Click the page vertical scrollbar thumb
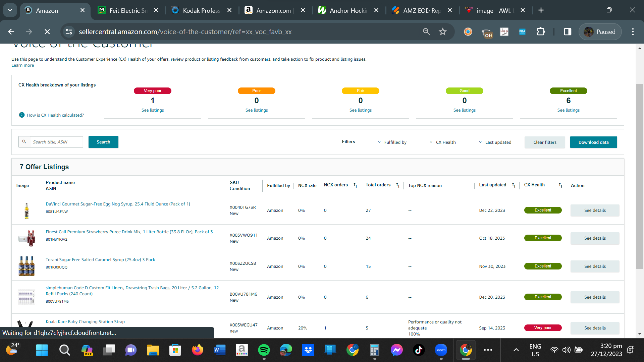 point(640,176)
